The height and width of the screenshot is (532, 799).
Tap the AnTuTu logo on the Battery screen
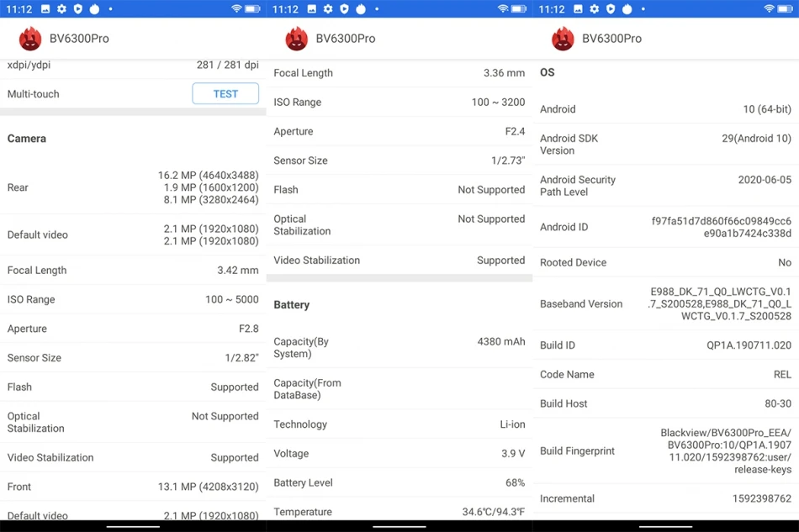297,39
